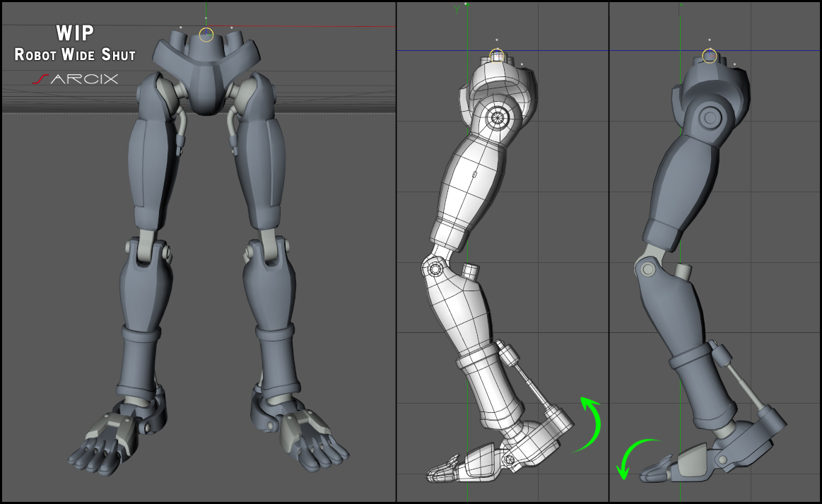
Task: Click the small peg behind wireframe knee
Action: pyautogui.click(x=470, y=271)
